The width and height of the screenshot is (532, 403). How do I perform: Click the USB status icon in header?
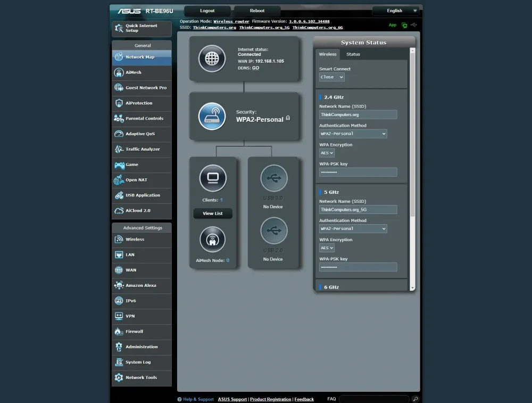point(413,25)
